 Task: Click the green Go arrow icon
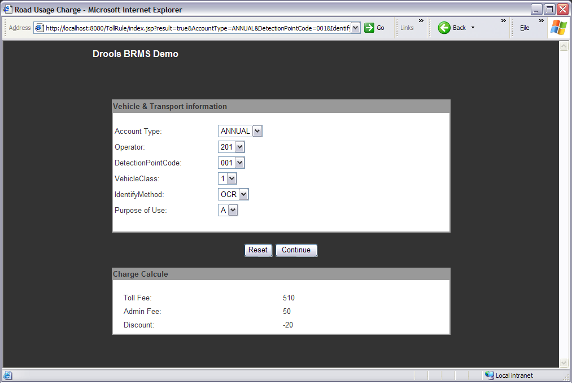pyautogui.click(x=369, y=28)
